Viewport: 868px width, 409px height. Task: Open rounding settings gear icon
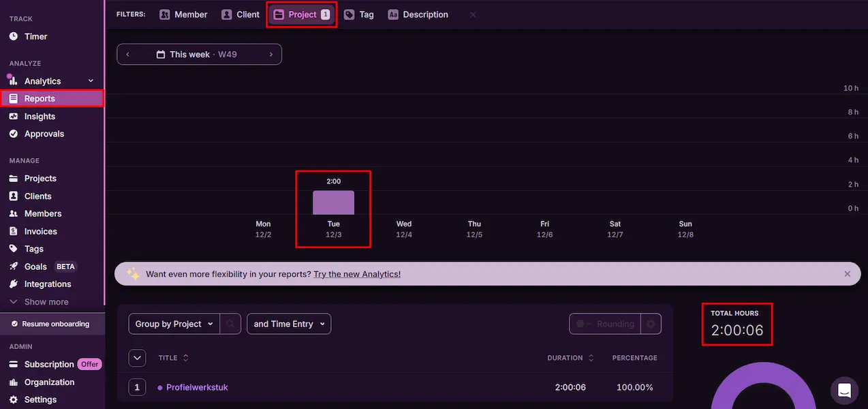651,324
